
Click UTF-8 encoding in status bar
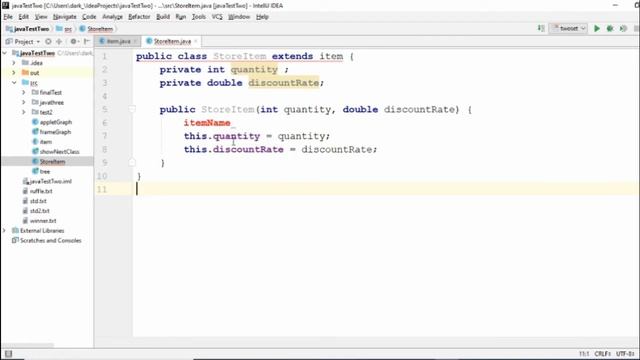tap(625, 354)
